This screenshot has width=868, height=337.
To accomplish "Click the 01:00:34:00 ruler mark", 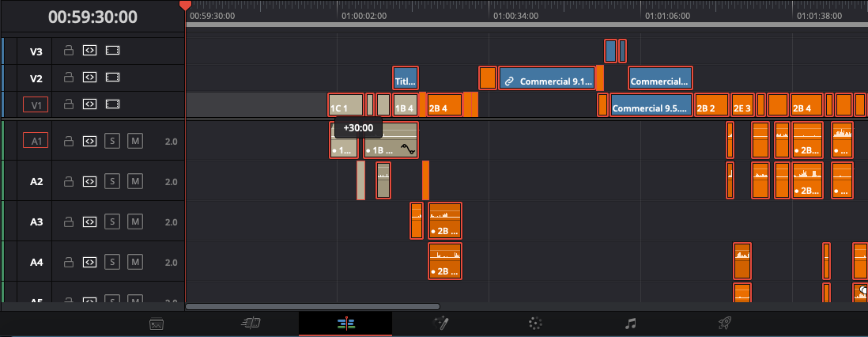I will [x=515, y=16].
